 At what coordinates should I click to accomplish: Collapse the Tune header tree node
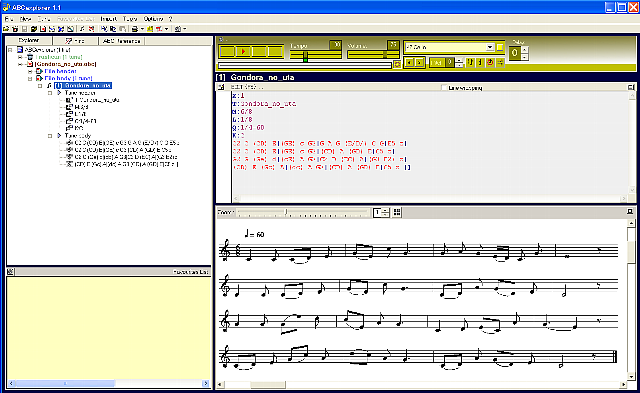click(x=50, y=93)
